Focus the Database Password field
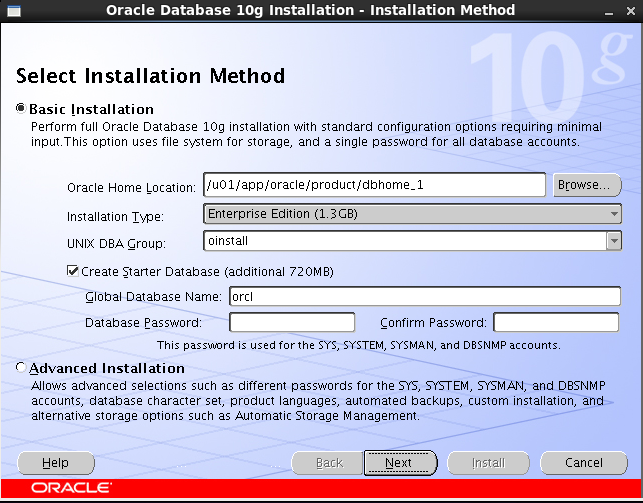 [x=292, y=322]
